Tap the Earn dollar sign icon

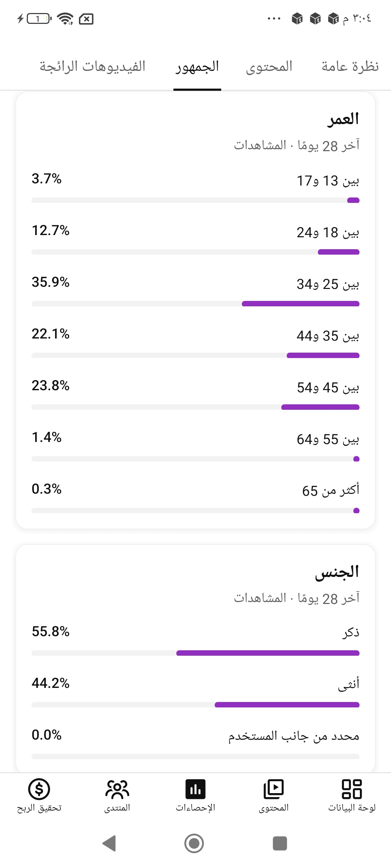pos(39,789)
